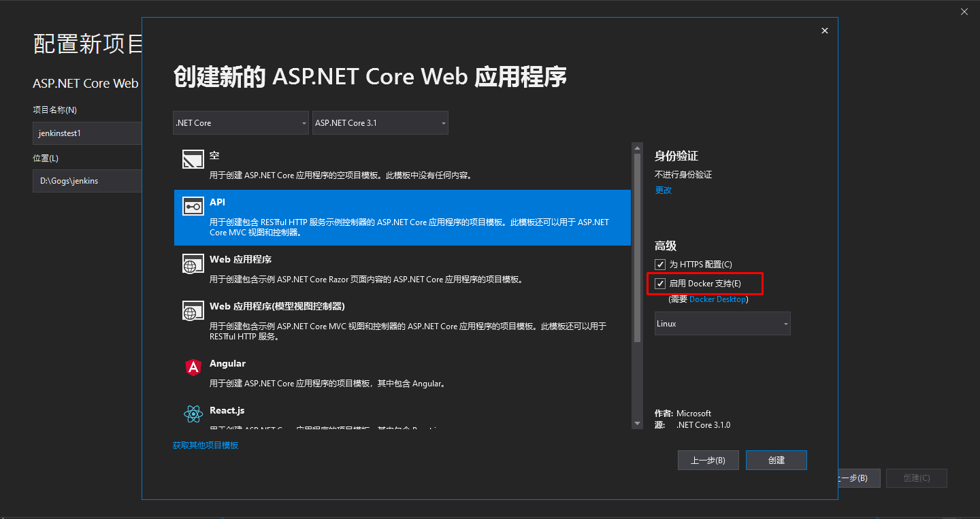Screen dimensions: 980x519
Task: Click the Angular template logo
Action: 193,367
